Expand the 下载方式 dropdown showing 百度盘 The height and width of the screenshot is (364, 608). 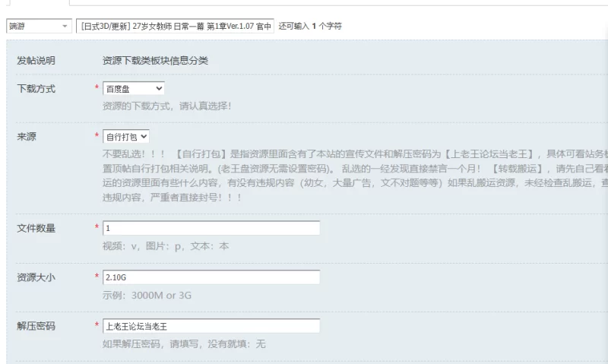point(134,88)
